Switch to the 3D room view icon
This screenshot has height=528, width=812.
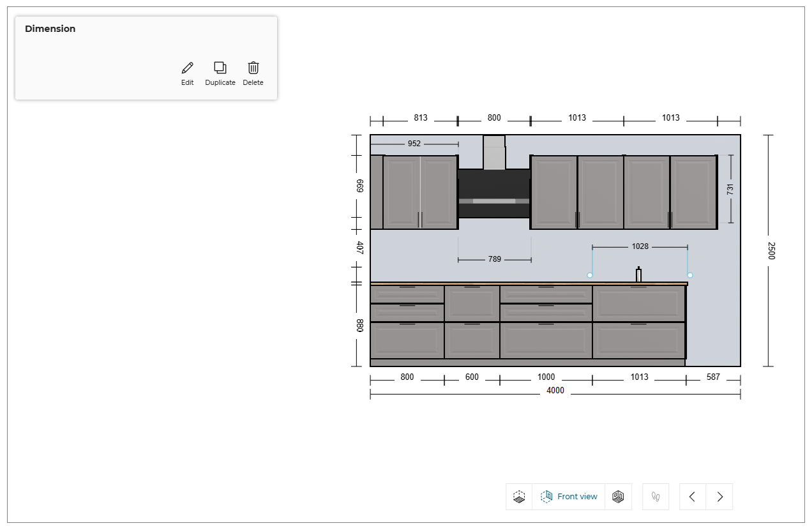coord(618,497)
